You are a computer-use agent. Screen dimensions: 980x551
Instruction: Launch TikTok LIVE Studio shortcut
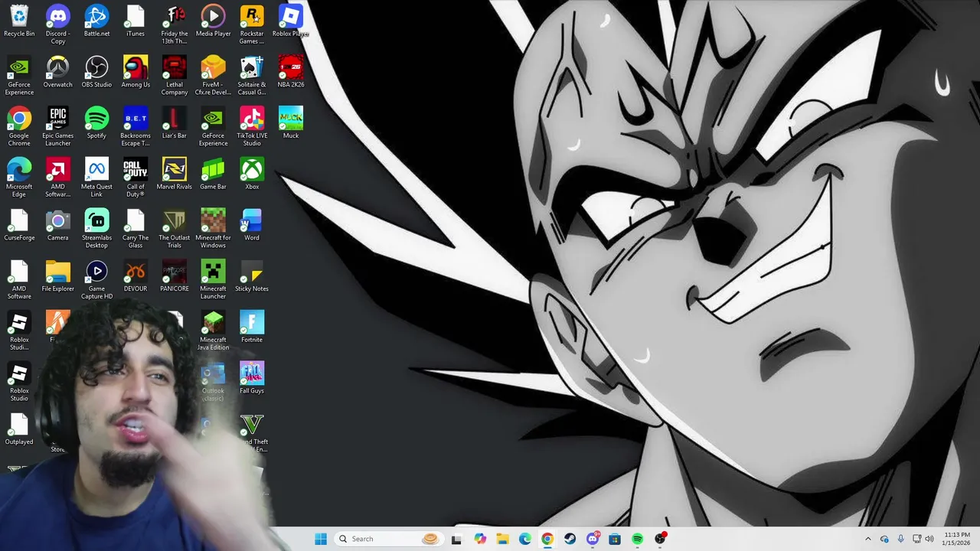coord(252,127)
